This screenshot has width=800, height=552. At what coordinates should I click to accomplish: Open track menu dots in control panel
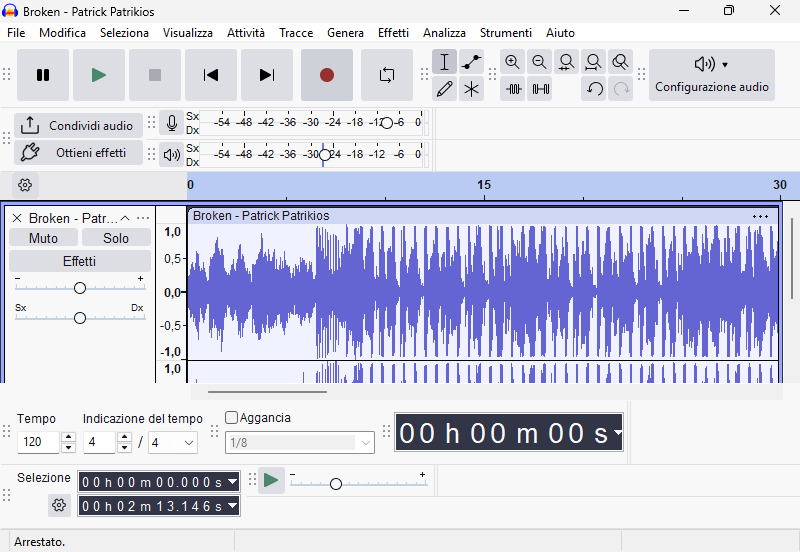pos(143,218)
